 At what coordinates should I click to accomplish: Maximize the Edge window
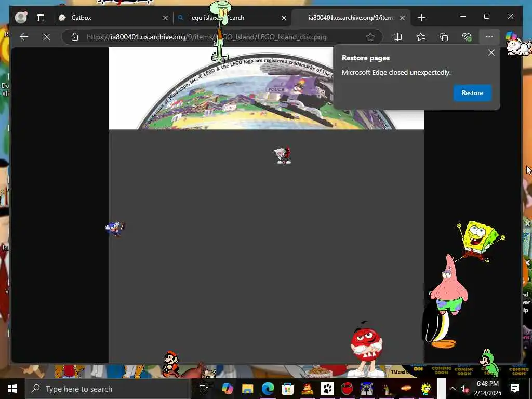tap(486, 16)
